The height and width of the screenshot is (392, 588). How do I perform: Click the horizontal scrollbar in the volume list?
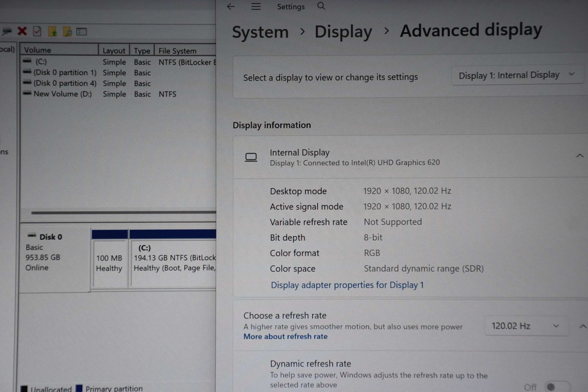pyautogui.click(x=124, y=212)
